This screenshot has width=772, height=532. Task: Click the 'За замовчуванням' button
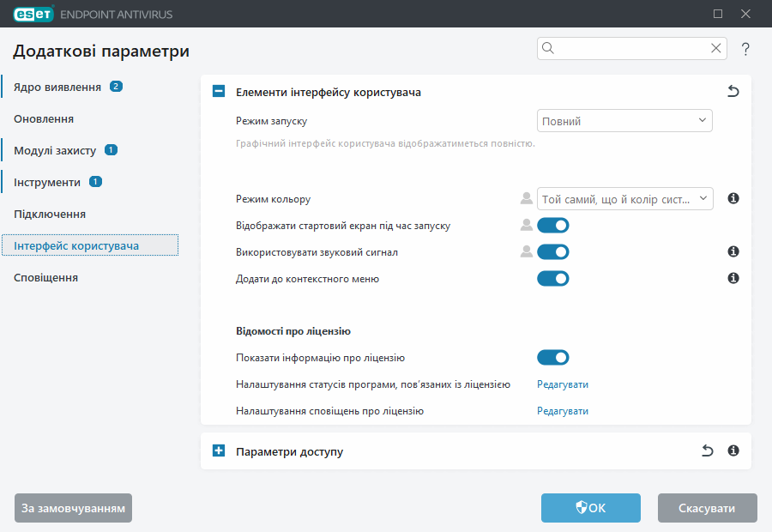tap(74, 508)
